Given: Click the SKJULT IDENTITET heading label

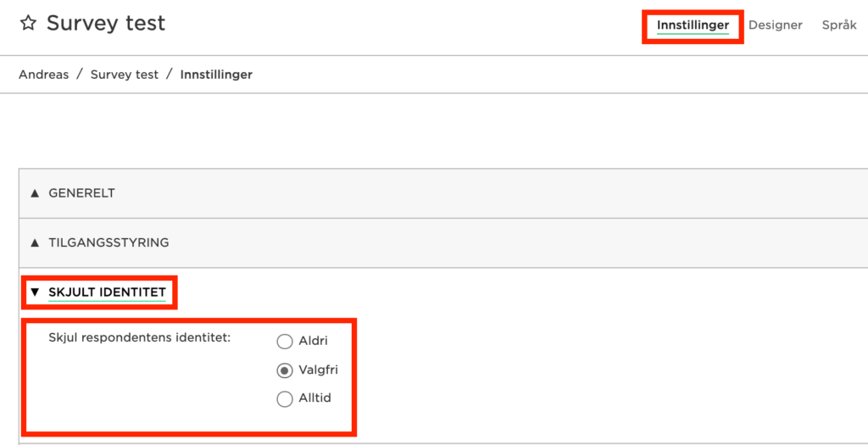Looking at the screenshot, I should (108, 292).
